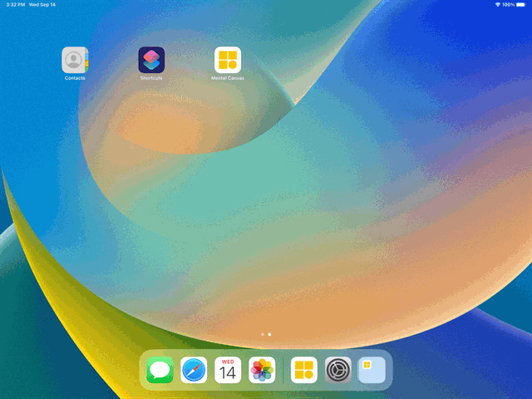Tap the 100% battery percentage text

point(508,5)
